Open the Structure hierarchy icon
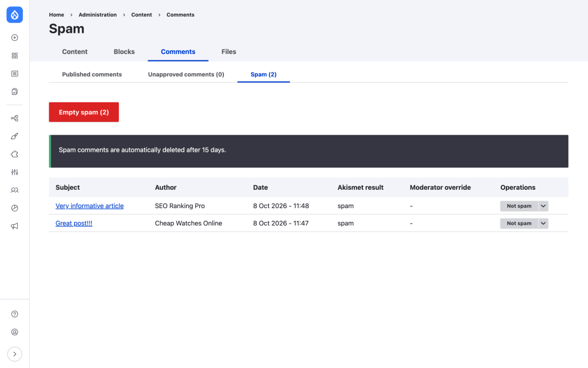The image size is (588, 368). 14,118
